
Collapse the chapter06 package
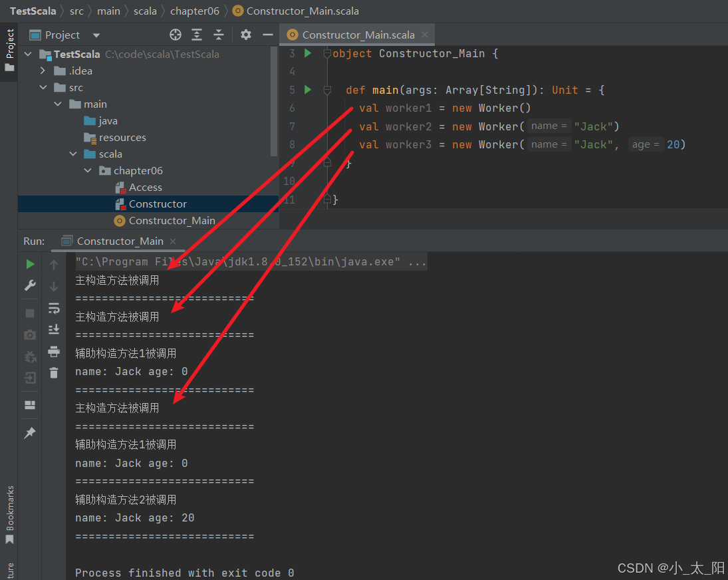[x=88, y=170]
